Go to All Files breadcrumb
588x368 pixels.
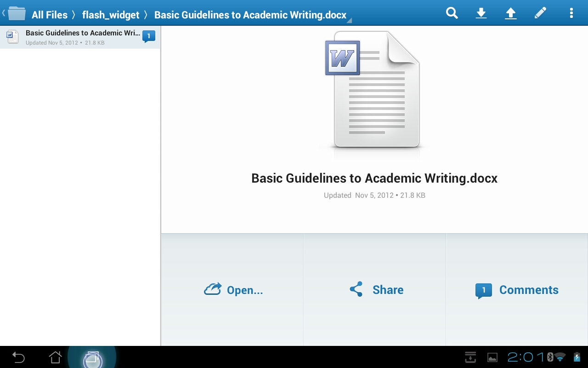click(x=49, y=15)
